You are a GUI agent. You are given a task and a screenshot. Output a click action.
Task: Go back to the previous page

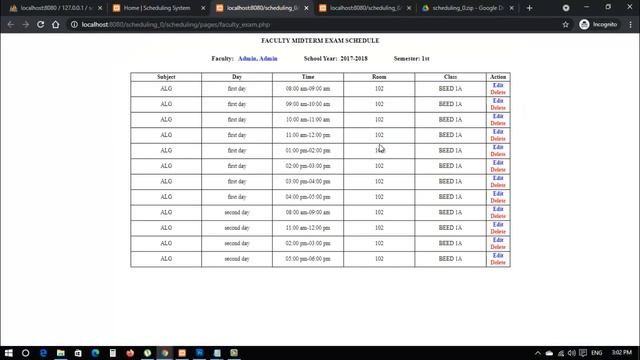[11, 24]
